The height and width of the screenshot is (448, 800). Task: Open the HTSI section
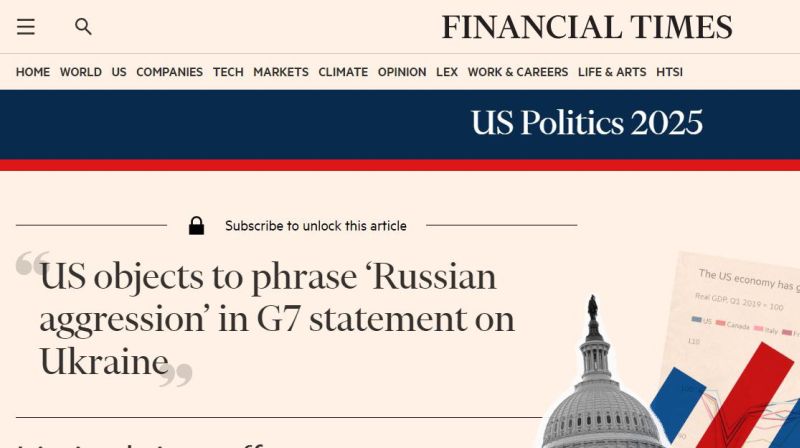[x=669, y=72]
